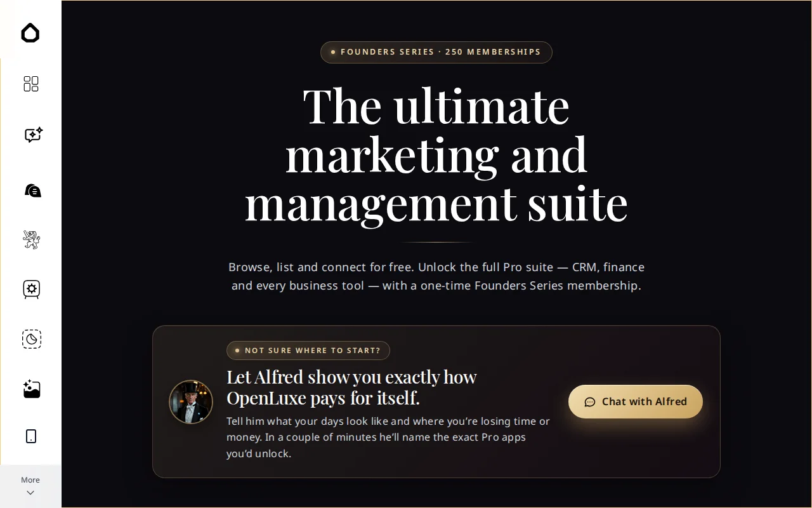This screenshot has width=812, height=508.
Task: Click the 'Not sure where to start?' label
Action: pos(308,351)
